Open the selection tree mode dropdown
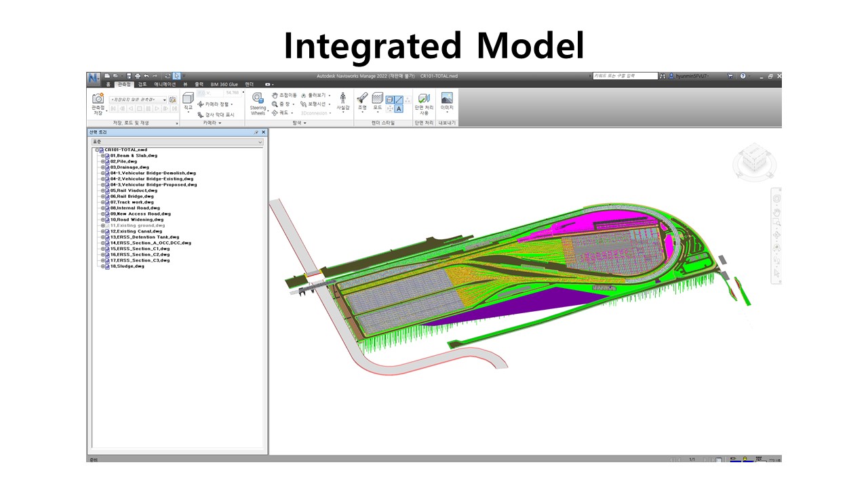The height and width of the screenshot is (488, 868). (260, 142)
